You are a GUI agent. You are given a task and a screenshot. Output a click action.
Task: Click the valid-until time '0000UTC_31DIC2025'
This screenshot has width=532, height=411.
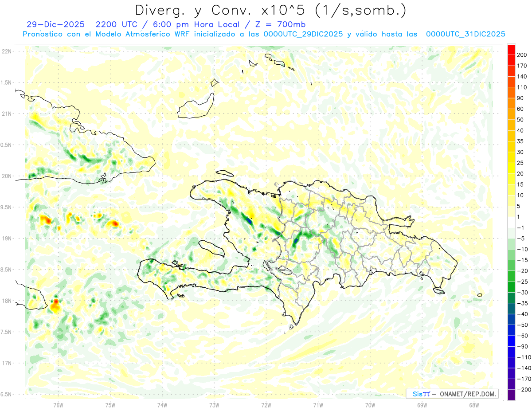(465, 34)
